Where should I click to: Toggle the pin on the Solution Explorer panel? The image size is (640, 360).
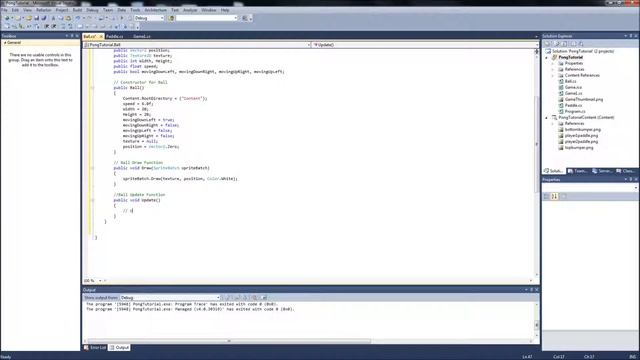[631, 36]
